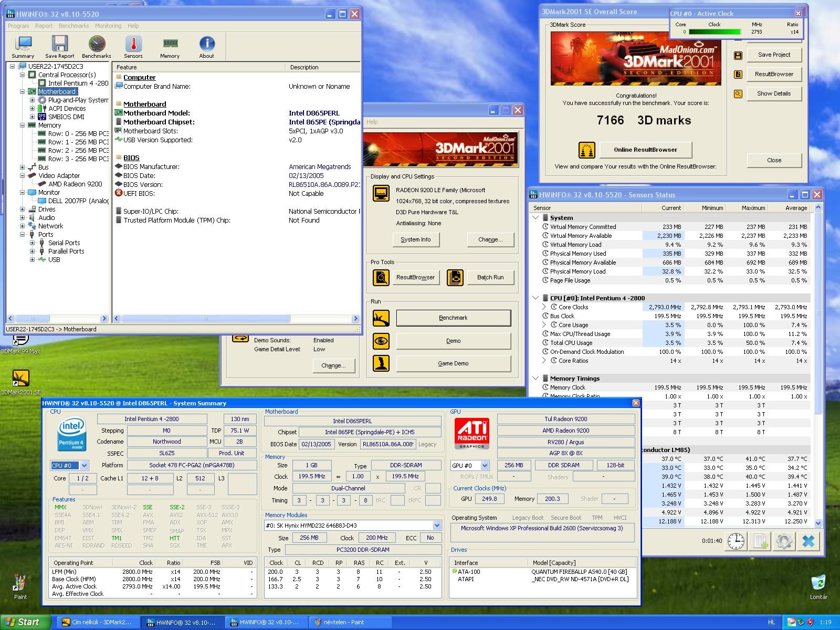840x630 pixels.
Task: Select the Network tree item
Action: (x=50, y=226)
